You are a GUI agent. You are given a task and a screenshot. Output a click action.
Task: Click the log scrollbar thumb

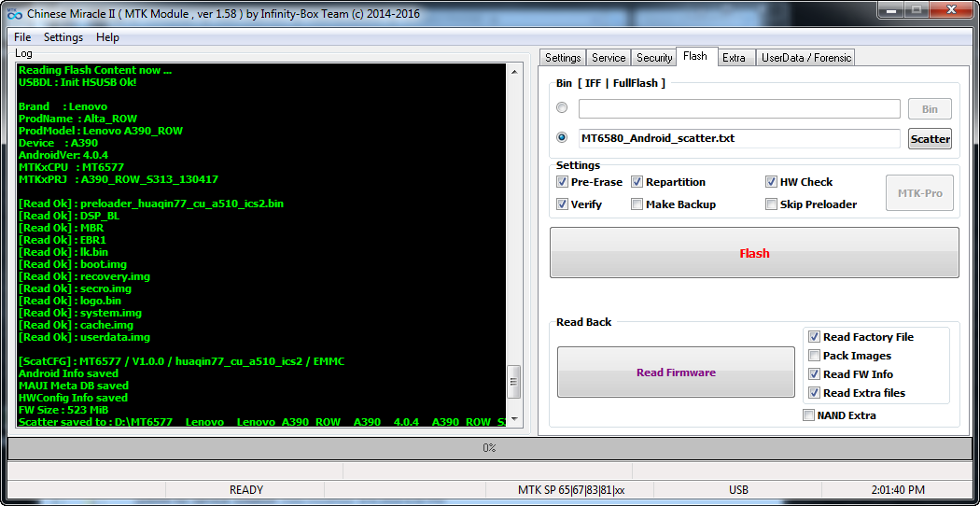click(x=514, y=381)
